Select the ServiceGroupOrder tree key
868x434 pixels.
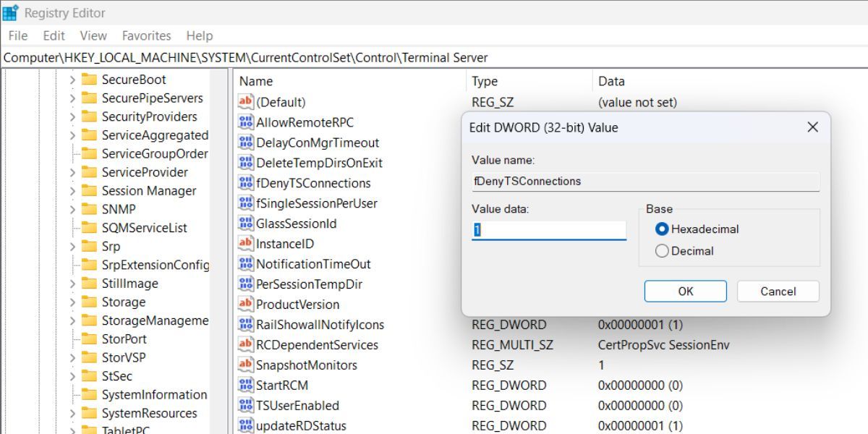coord(155,154)
